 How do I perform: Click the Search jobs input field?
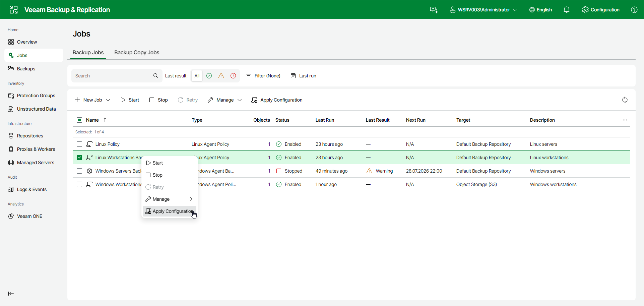click(117, 76)
